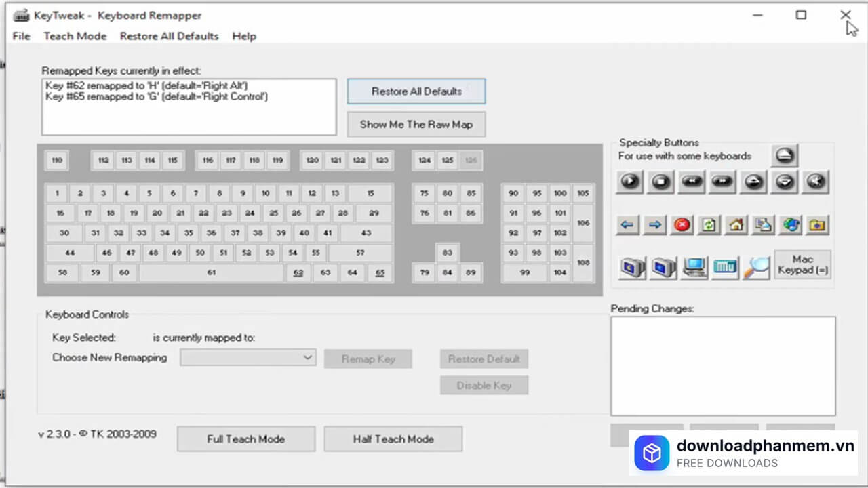Select keyboard key 57
This screenshot has width=868, height=488.
coord(360,253)
